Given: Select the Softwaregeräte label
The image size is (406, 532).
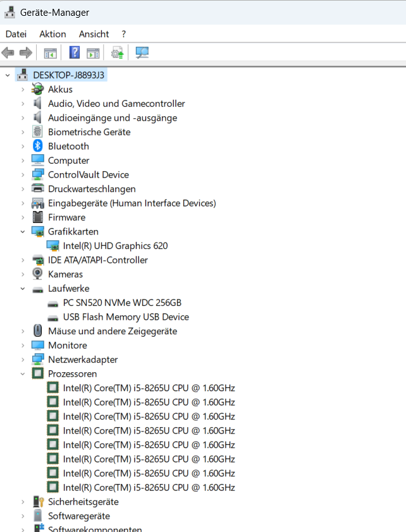Looking at the screenshot, I should pyautogui.click(x=79, y=516).
